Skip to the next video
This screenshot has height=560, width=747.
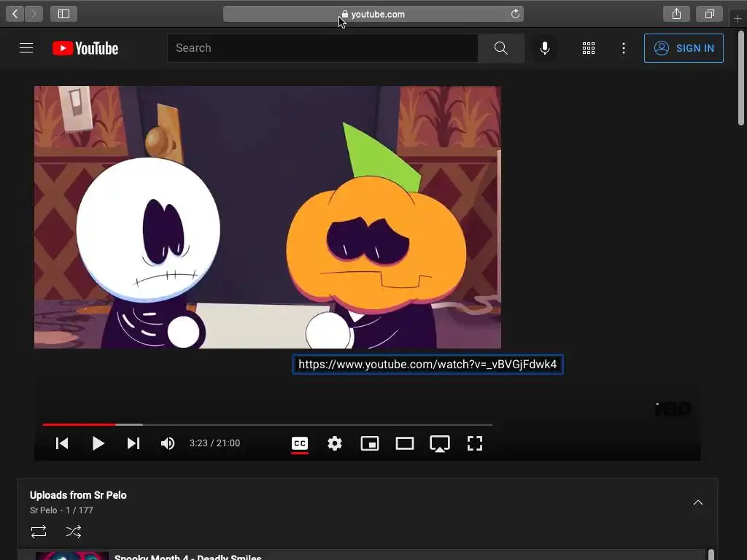point(133,443)
